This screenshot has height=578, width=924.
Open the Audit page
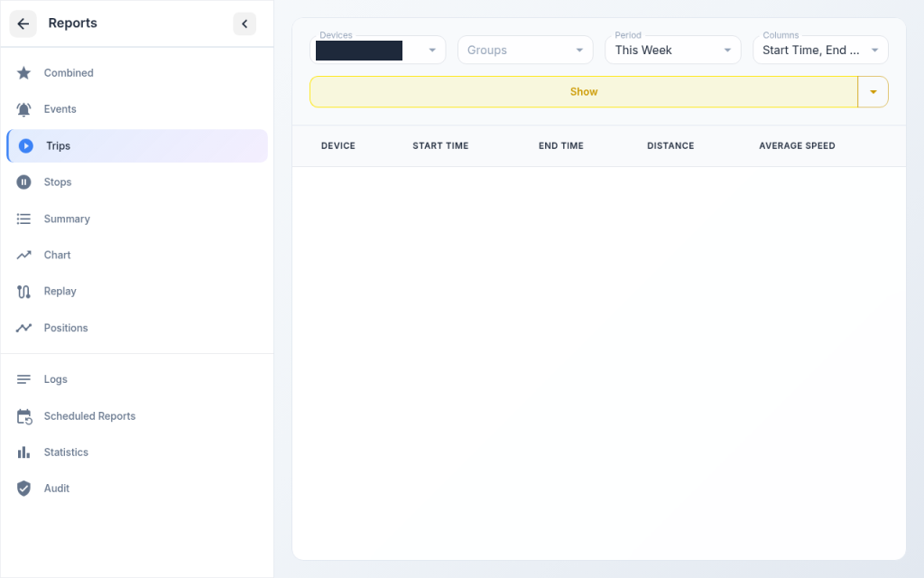pos(137,489)
